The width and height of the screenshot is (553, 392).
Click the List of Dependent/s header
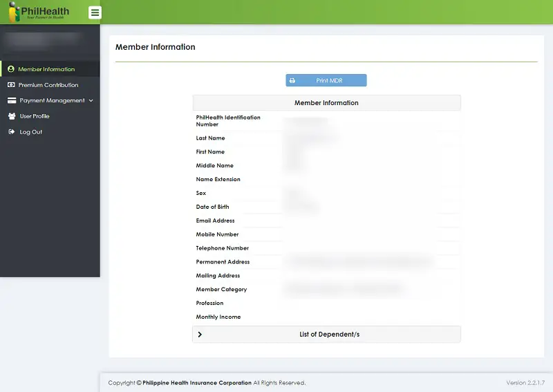[x=326, y=334]
